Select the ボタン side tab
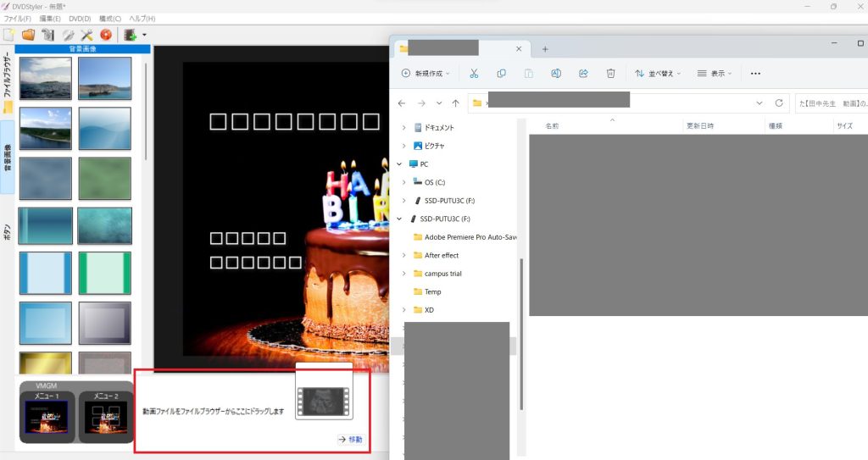 click(8, 233)
